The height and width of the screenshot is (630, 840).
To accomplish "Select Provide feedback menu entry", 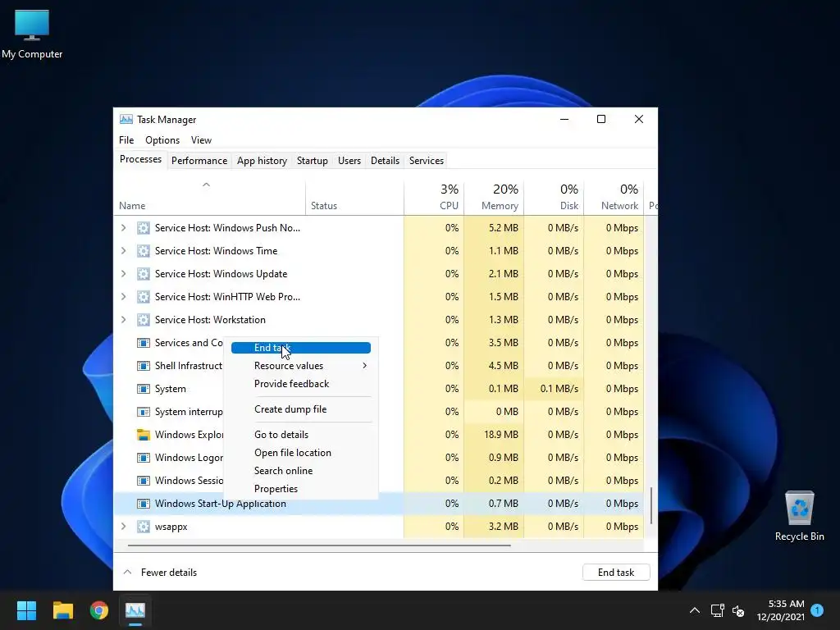I will pos(301,384).
